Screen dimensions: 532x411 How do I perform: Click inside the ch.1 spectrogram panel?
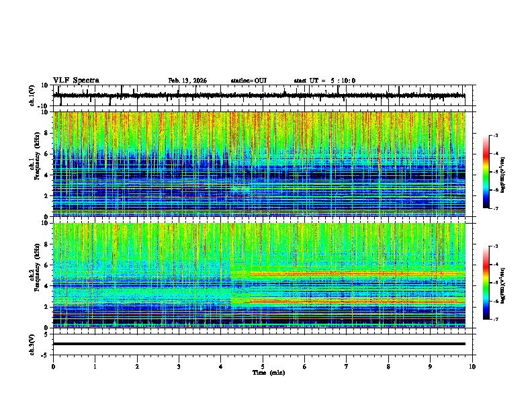[x=259, y=164]
